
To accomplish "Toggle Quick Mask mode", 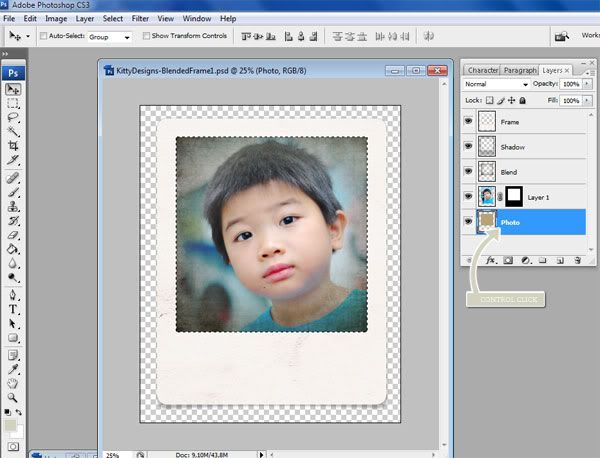I will (x=13, y=447).
